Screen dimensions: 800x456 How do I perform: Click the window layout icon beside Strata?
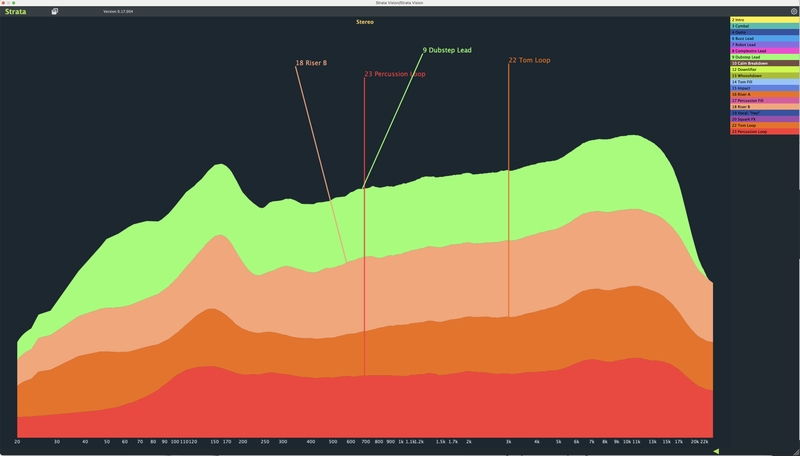coord(55,11)
